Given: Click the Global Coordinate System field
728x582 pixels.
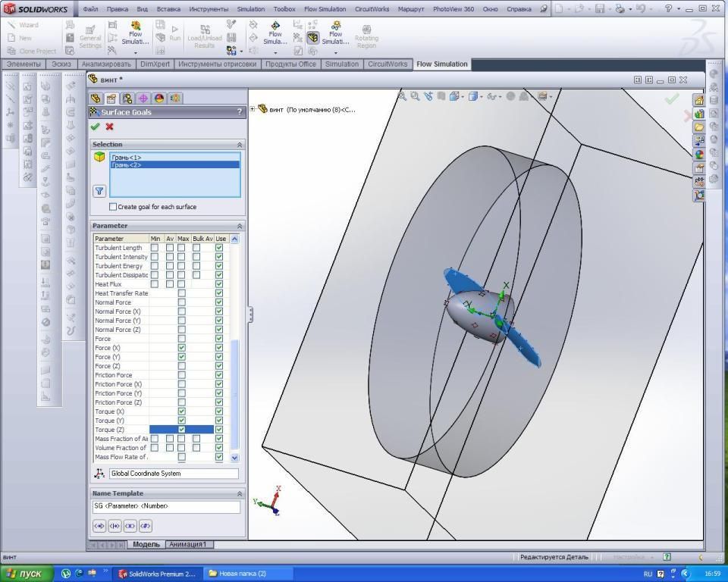Looking at the screenshot, I should [174, 474].
